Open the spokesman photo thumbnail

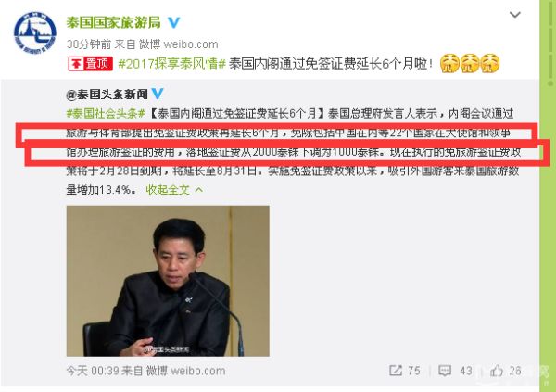click(x=168, y=281)
